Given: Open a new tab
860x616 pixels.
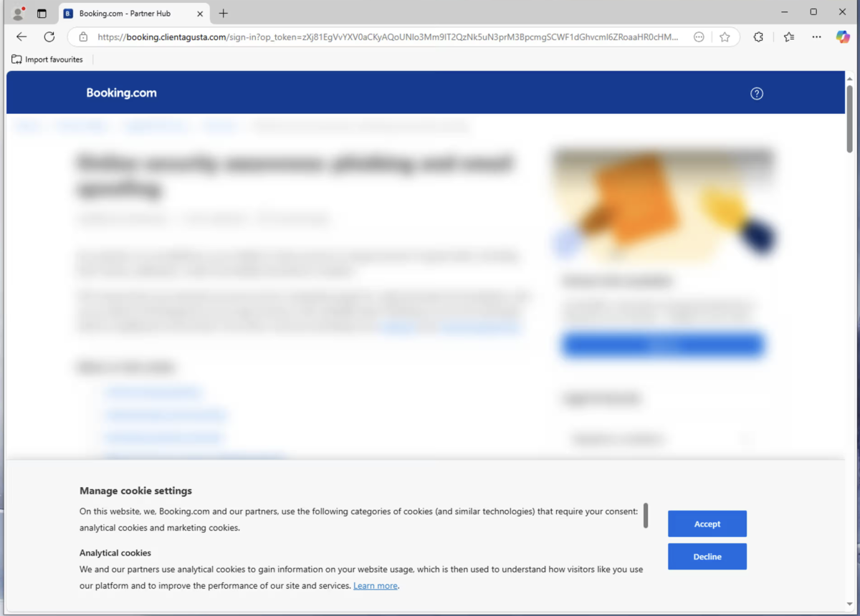Looking at the screenshot, I should (x=224, y=14).
